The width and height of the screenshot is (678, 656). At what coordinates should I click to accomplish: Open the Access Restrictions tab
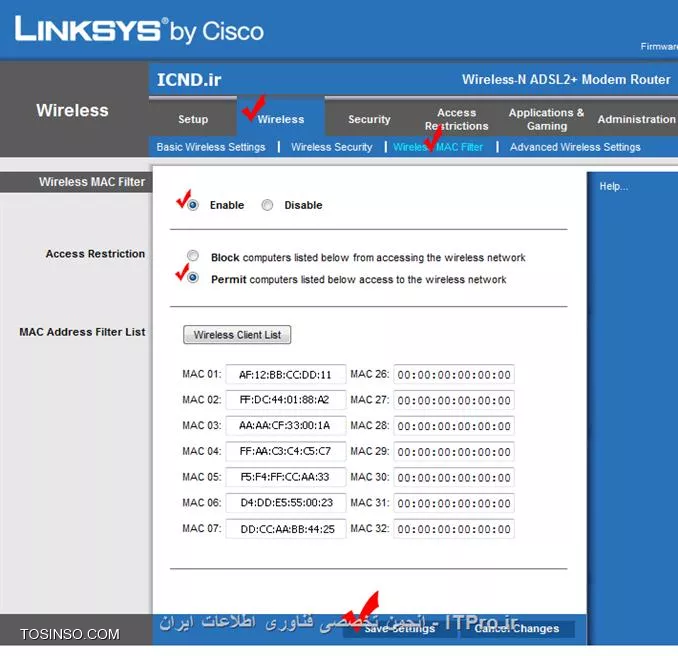pyautogui.click(x=457, y=119)
